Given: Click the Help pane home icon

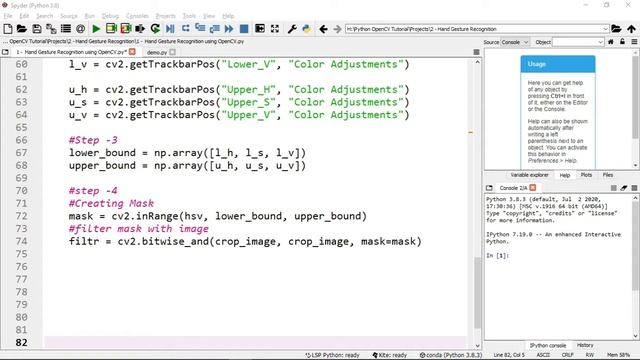Looking at the screenshot, I should pyautogui.click(x=611, y=42).
